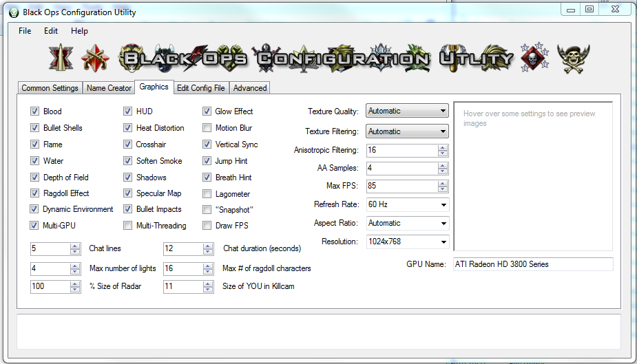
Task: Enable Draw FPS
Action: 207,225
